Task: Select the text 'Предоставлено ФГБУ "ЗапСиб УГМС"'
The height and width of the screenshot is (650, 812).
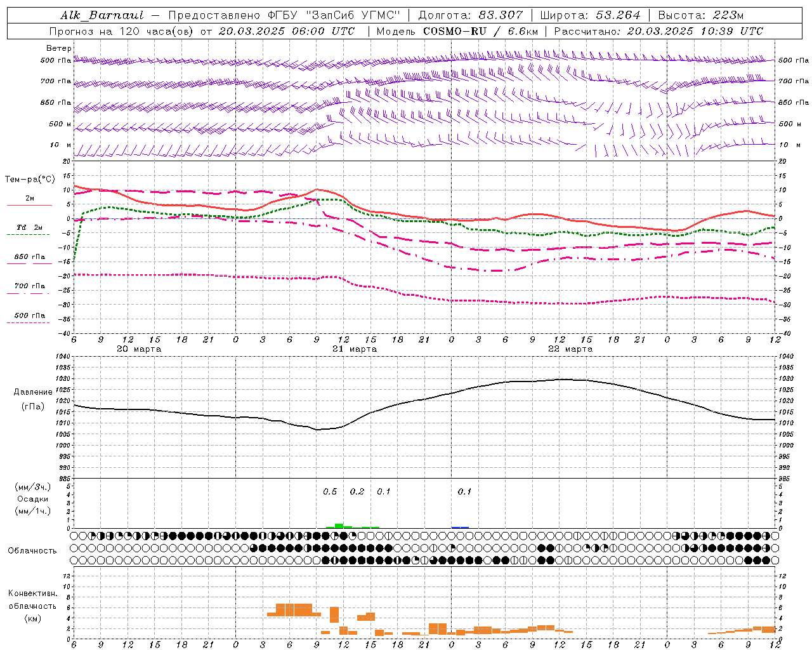Action: pyautogui.click(x=284, y=15)
